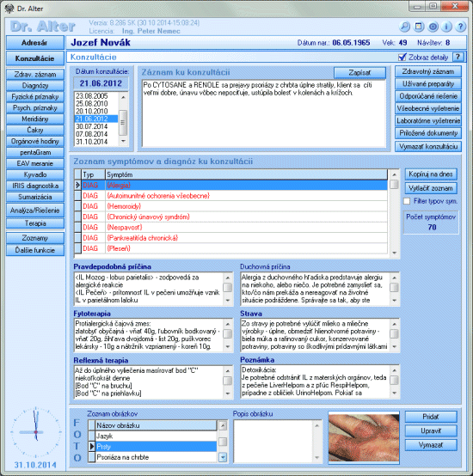Click down arrow in Poznámka box
The image size is (473, 476).
pos(395,394)
